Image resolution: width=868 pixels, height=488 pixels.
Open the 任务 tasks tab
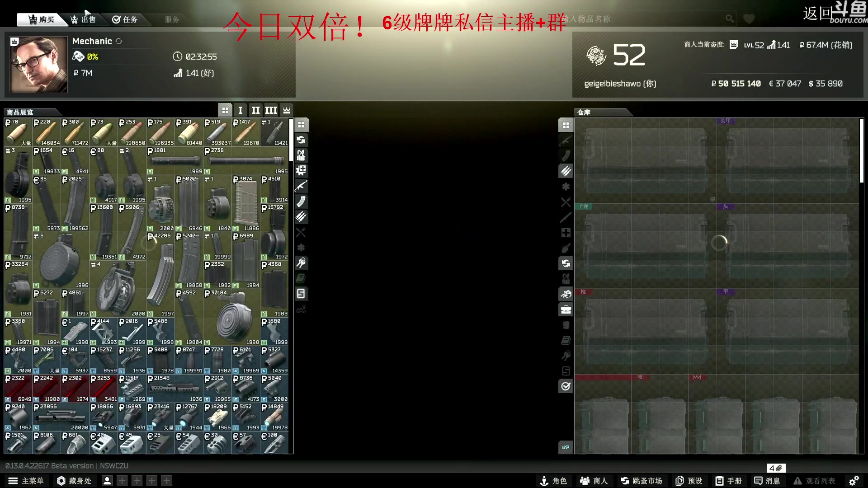pyautogui.click(x=125, y=19)
